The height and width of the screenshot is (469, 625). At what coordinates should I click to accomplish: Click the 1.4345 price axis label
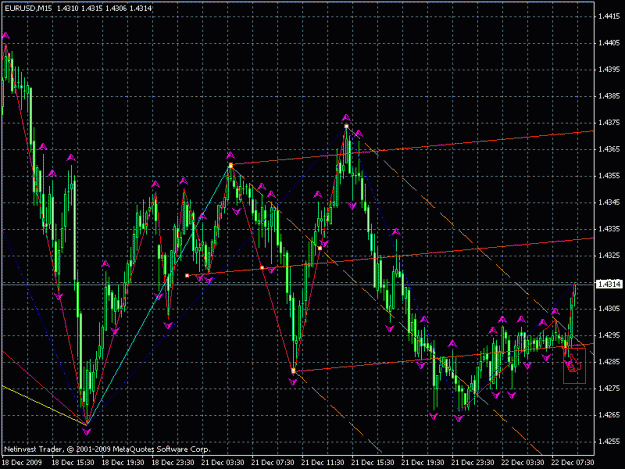coord(609,202)
